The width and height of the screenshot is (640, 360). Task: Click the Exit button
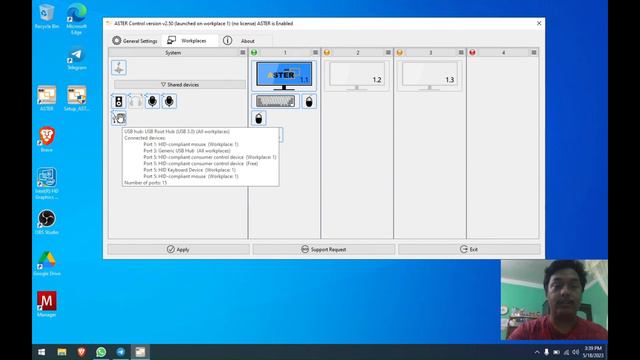469,249
